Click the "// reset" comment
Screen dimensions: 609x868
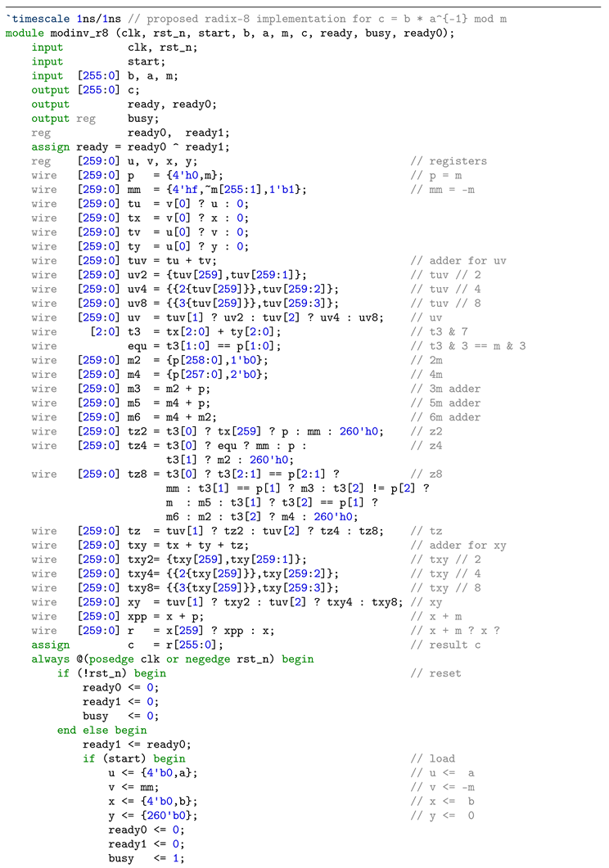pos(435,673)
